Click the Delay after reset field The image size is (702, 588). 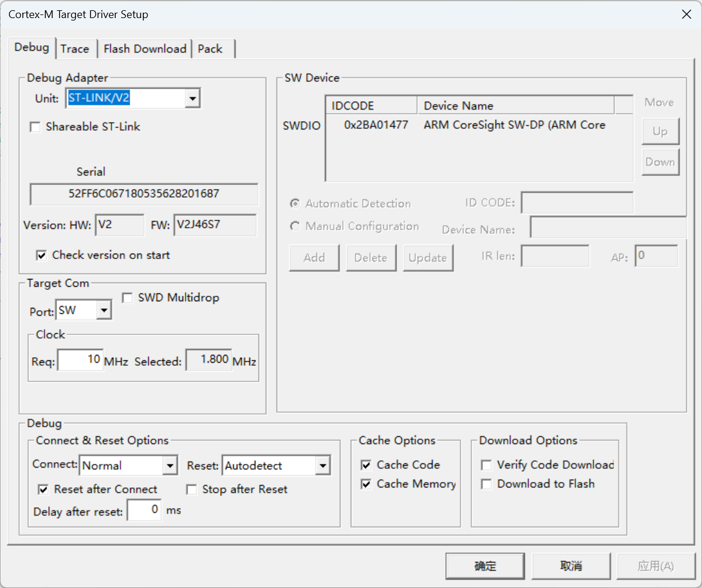point(144,510)
